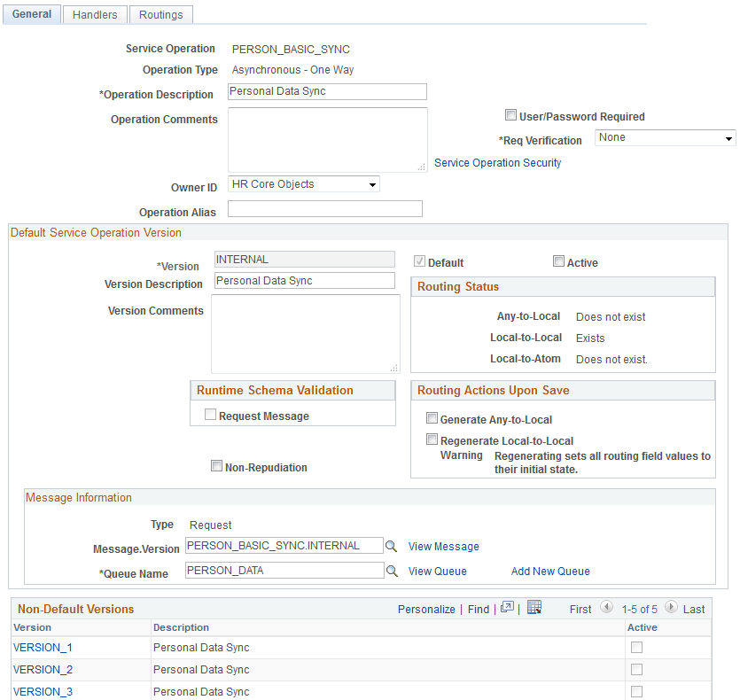
Task: Check the Active box for the INTERNAL version
Action: [x=559, y=261]
